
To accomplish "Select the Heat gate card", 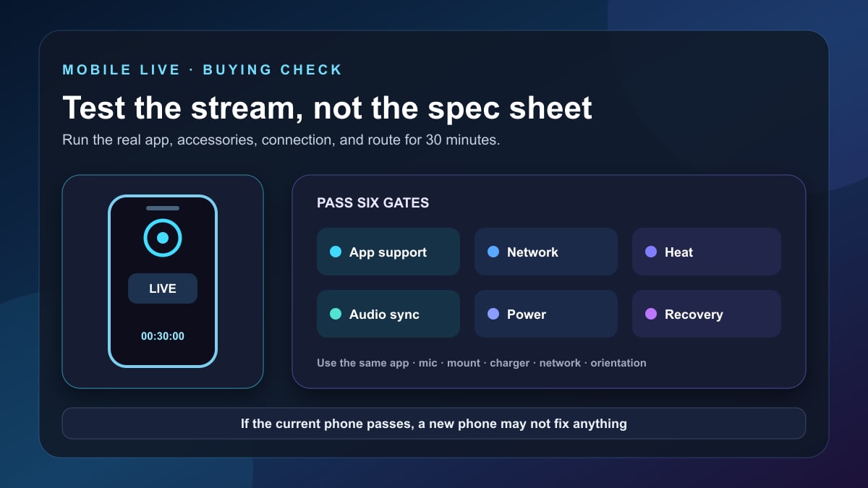I will coord(707,252).
